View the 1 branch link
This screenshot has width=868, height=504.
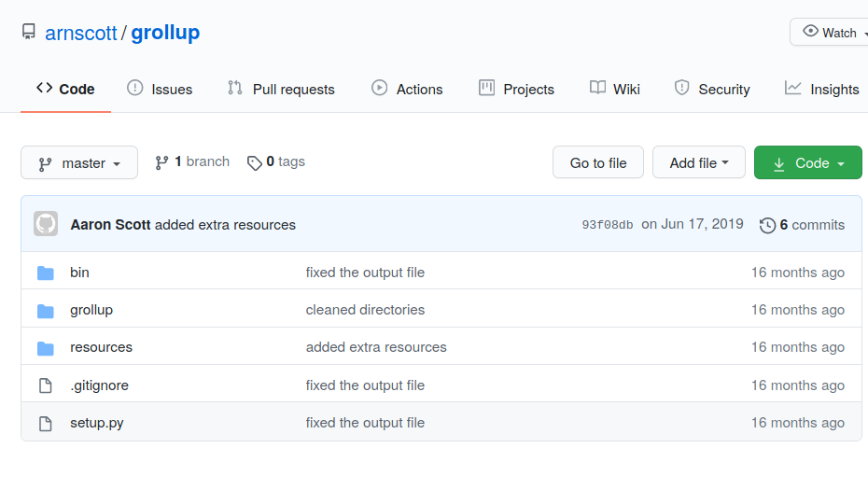click(x=192, y=161)
